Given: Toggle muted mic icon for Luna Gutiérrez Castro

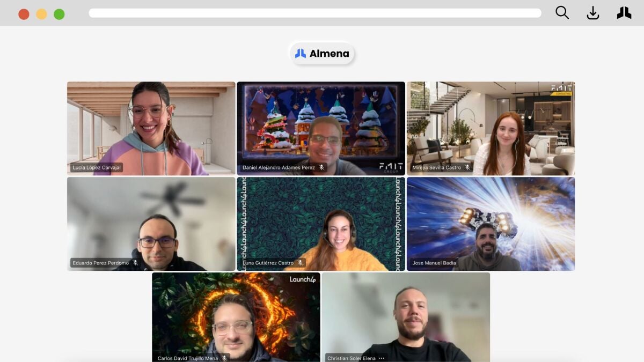Looking at the screenshot, I should (300, 263).
